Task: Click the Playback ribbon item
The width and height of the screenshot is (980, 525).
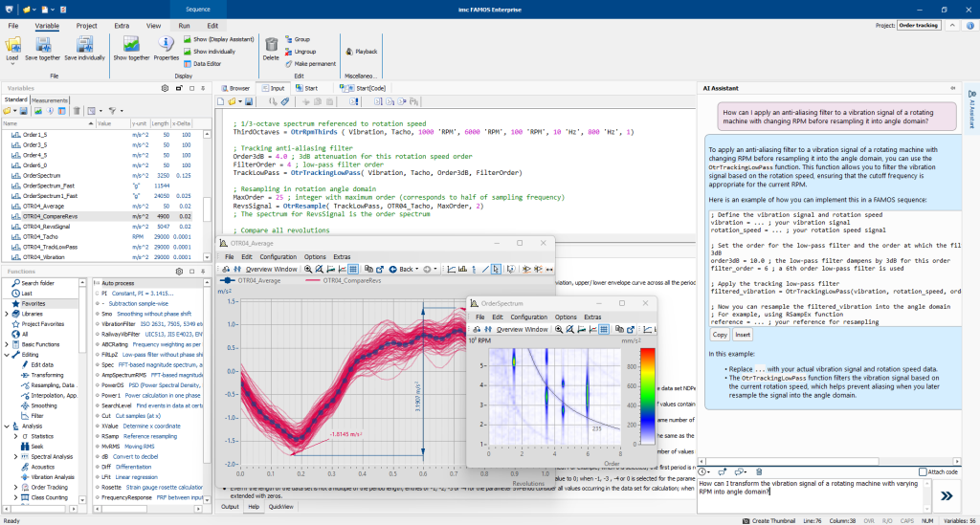Action: tap(361, 52)
